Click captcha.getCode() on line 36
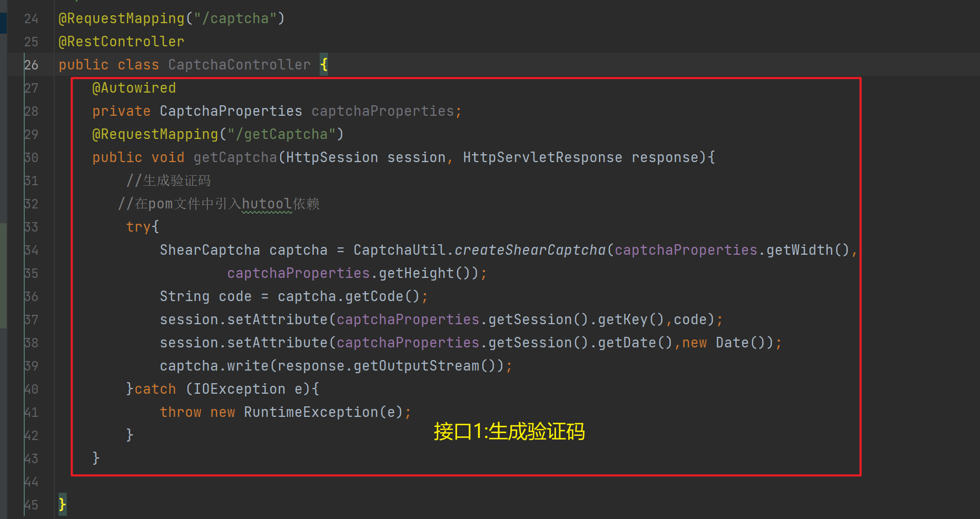 click(x=349, y=296)
